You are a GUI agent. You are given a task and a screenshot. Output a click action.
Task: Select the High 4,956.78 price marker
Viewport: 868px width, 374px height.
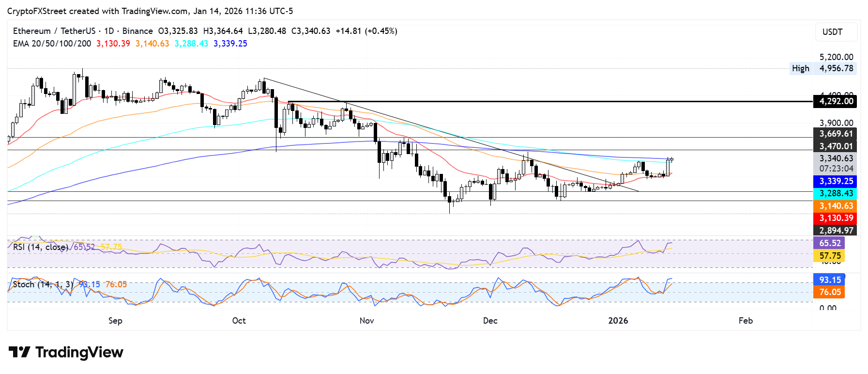(x=822, y=68)
